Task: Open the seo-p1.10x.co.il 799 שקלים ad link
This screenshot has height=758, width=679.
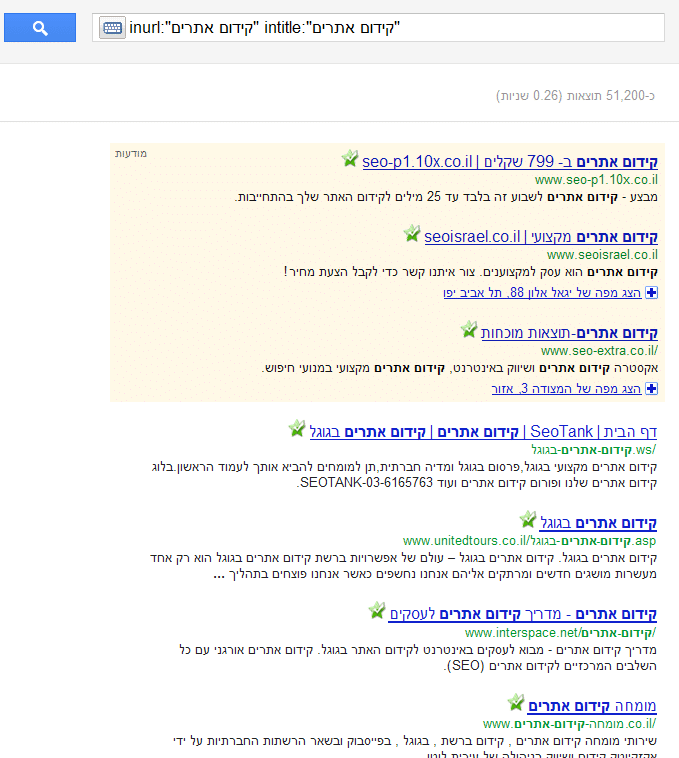Action: (510, 161)
